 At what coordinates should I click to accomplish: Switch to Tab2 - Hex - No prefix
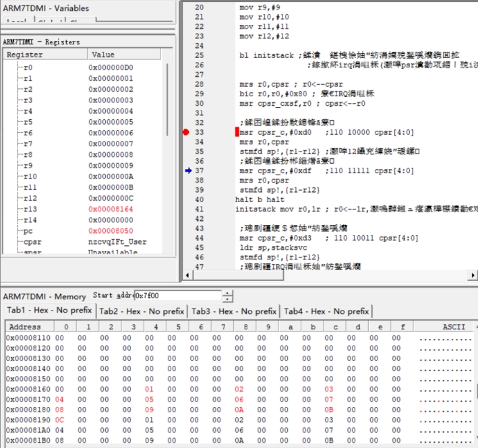click(142, 311)
